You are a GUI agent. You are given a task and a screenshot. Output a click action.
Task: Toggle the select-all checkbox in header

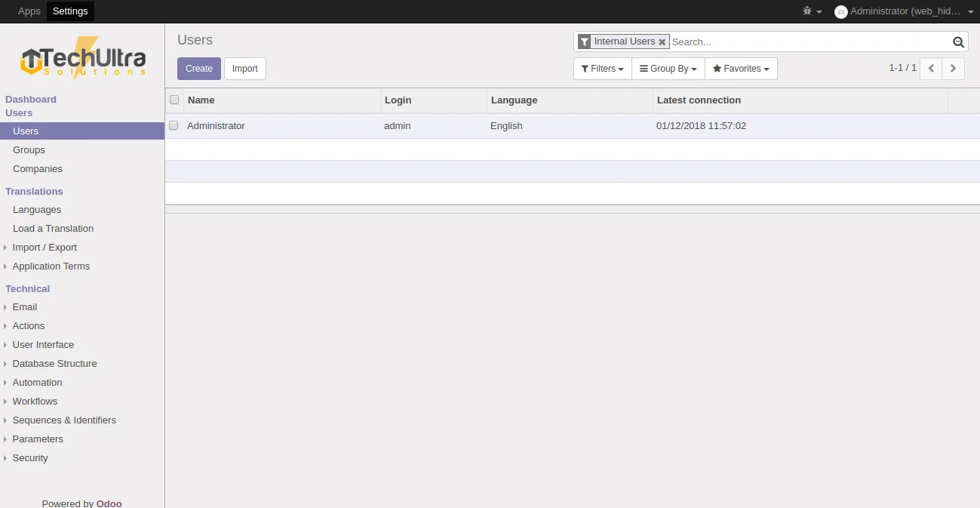(x=174, y=100)
